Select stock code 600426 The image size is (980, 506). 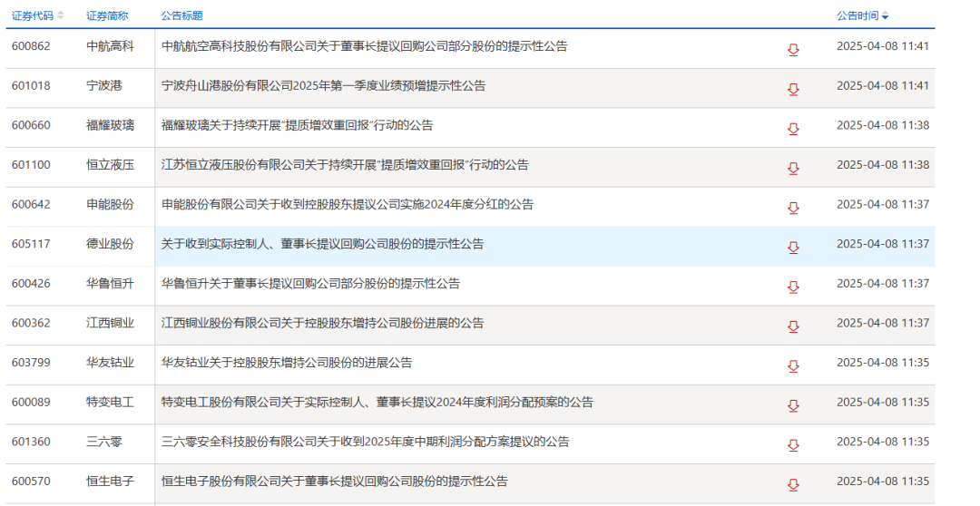31,284
